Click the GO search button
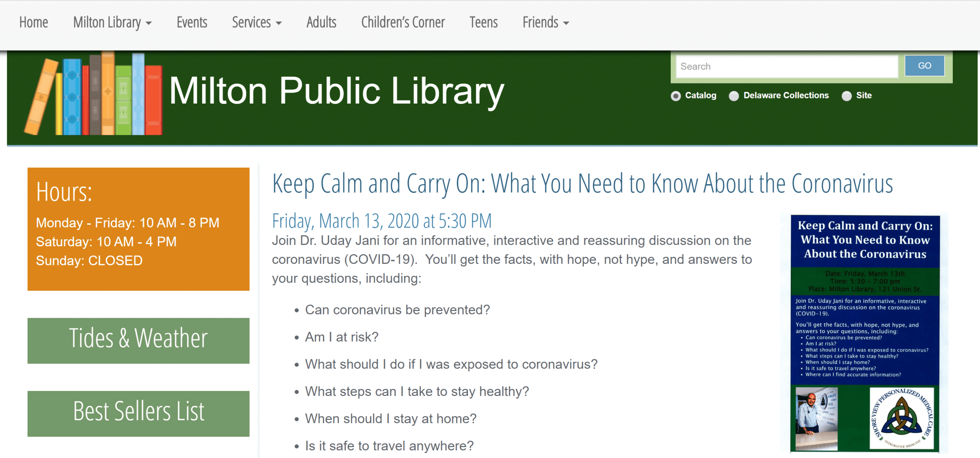This screenshot has height=458, width=980. pos(924,66)
